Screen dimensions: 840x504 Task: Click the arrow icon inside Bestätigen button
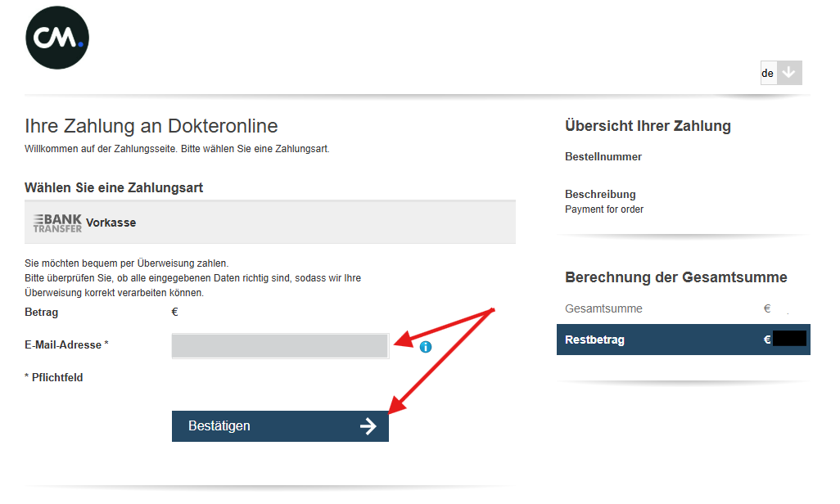[x=368, y=426]
